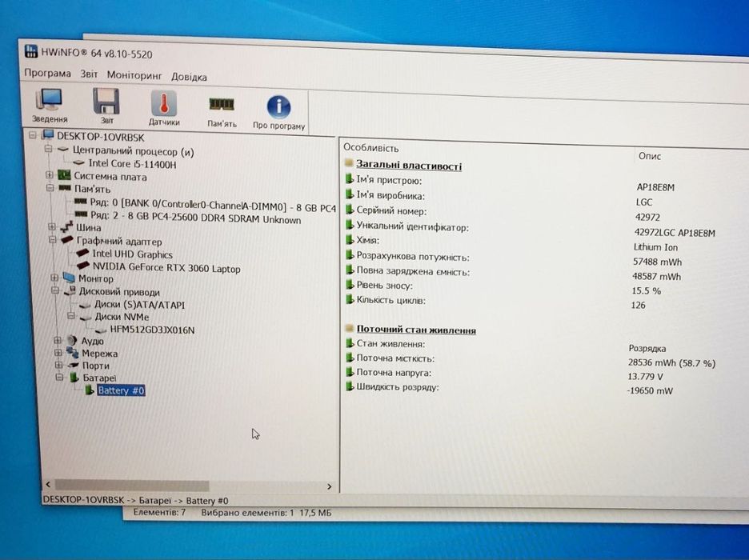The width and height of the screenshot is (749, 560).
Task: Expand the Аудіо tree node
Action: click(58, 340)
